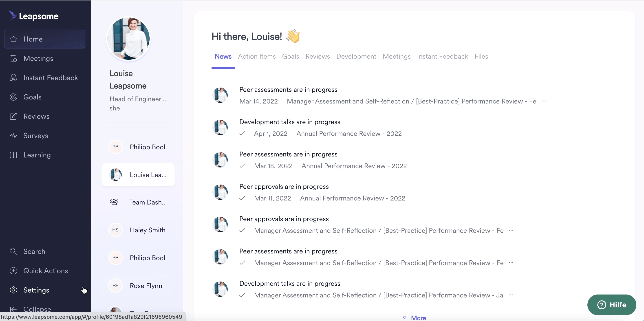
Task: Select the Instant Feedback hand icon
Action: 13,78
